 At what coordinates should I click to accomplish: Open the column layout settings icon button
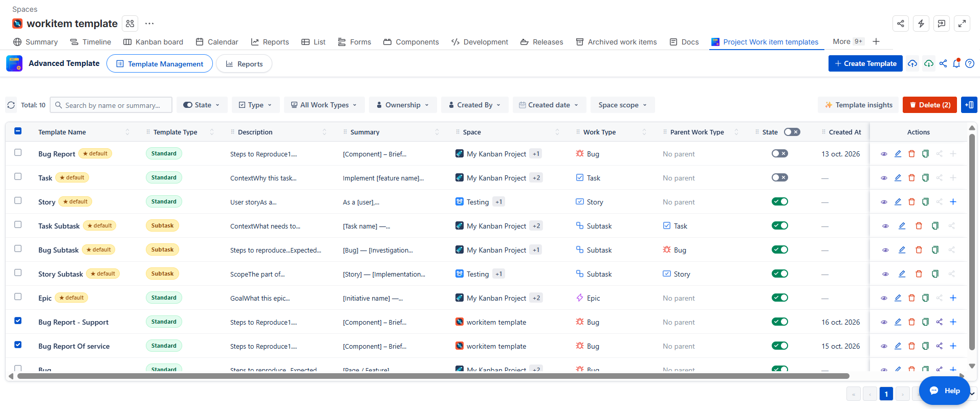pyautogui.click(x=969, y=105)
